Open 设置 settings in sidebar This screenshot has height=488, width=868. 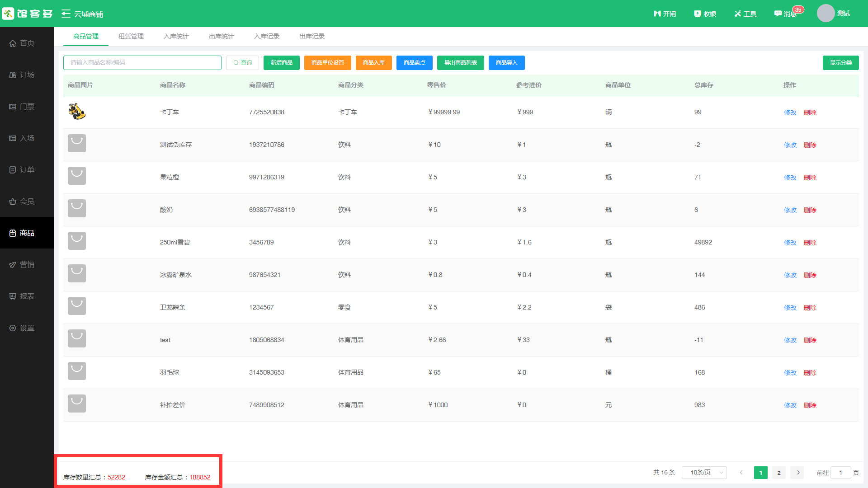[x=27, y=328]
